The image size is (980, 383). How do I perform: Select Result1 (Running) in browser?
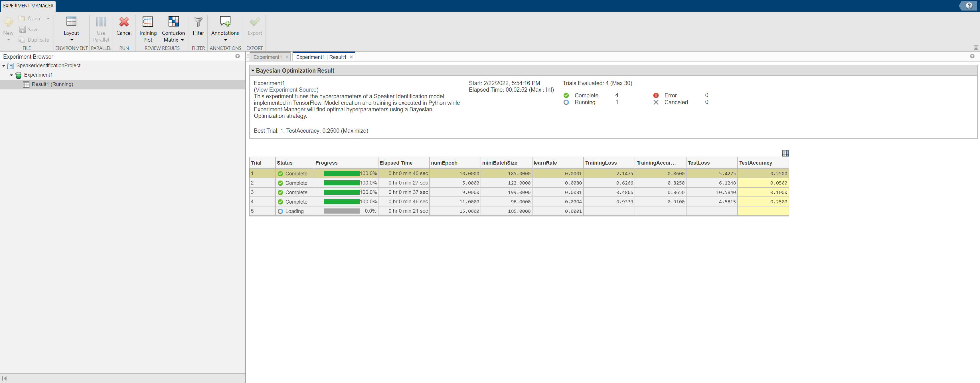pyautogui.click(x=52, y=84)
